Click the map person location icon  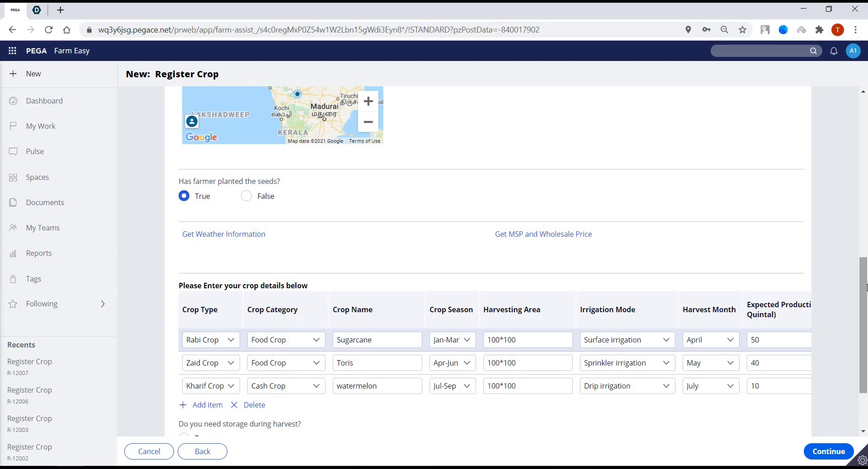click(x=192, y=121)
